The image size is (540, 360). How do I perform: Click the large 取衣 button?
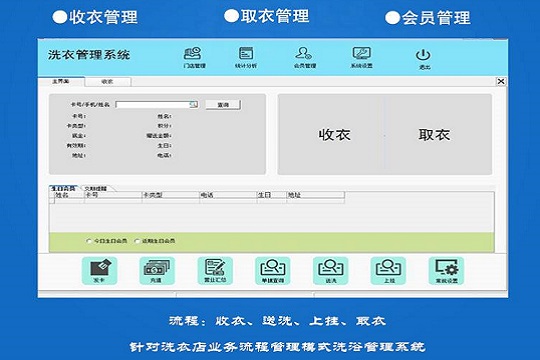tap(434, 135)
